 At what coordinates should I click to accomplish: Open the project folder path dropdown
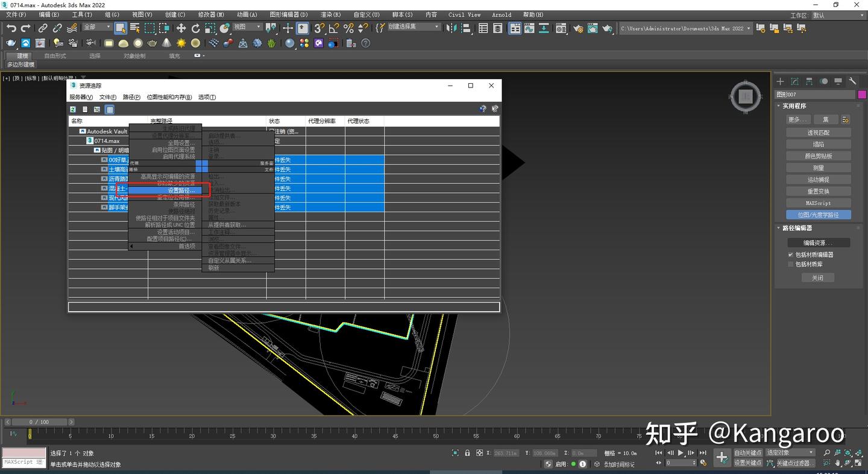point(749,28)
